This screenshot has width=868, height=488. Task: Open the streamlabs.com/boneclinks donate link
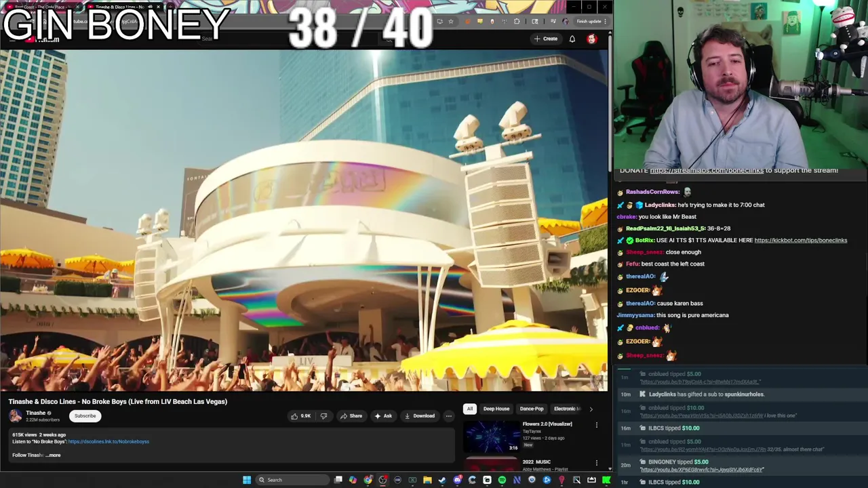pos(707,171)
